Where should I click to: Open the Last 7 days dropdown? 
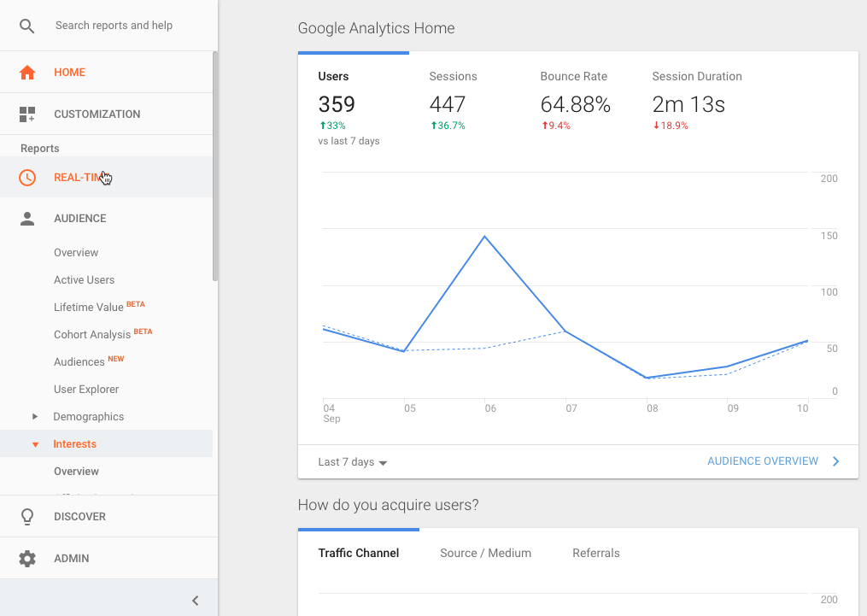click(x=352, y=462)
